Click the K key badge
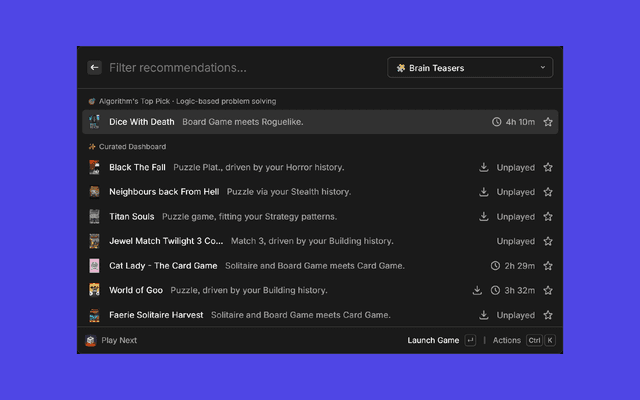This screenshot has height=400, width=640. coord(550,340)
